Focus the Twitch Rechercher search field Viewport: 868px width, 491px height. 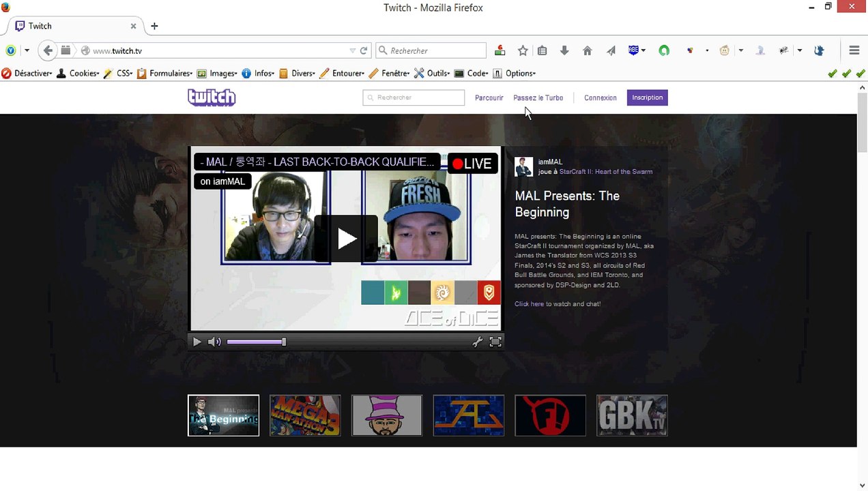coord(414,98)
